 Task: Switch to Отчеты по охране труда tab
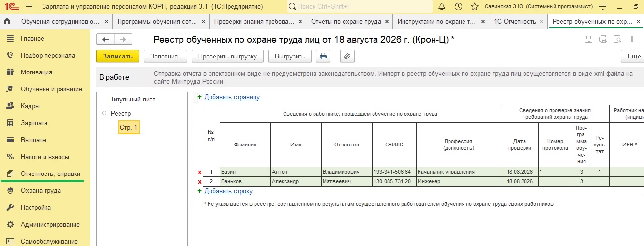coord(346,22)
